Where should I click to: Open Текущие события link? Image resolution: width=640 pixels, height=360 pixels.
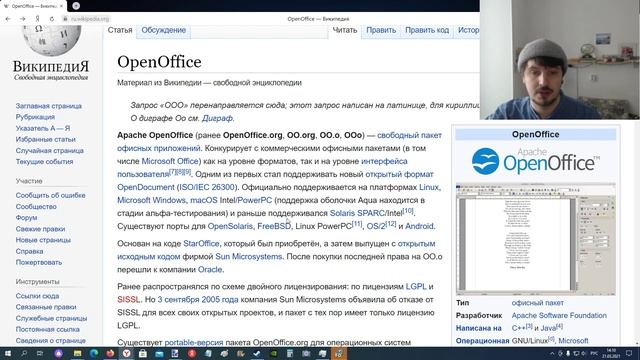tap(44, 162)
